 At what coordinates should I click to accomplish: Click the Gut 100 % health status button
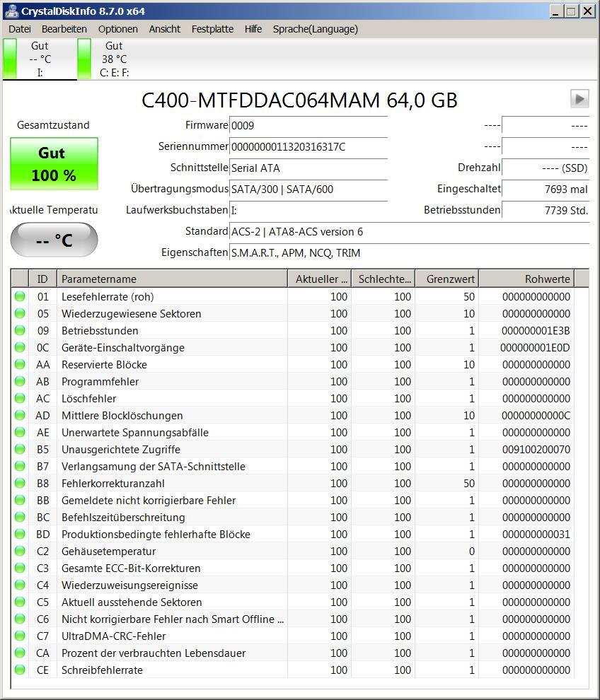(54, 164)
